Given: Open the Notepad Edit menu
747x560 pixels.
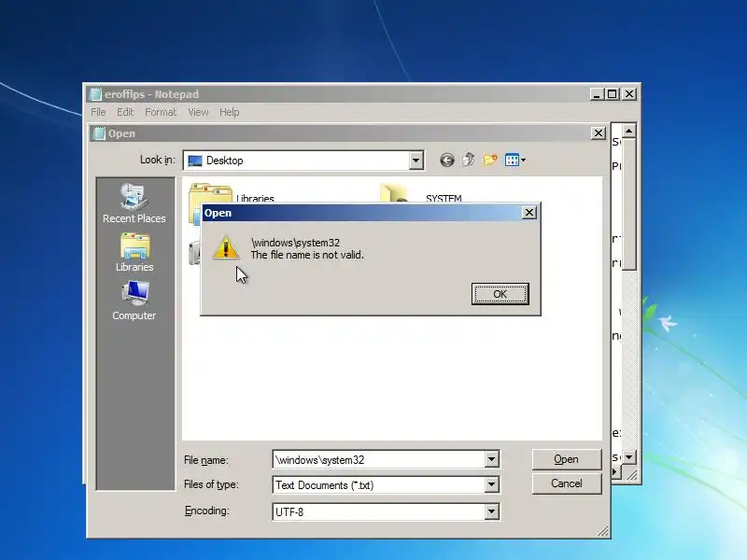Looking at the screenshot, I should 125,112.
